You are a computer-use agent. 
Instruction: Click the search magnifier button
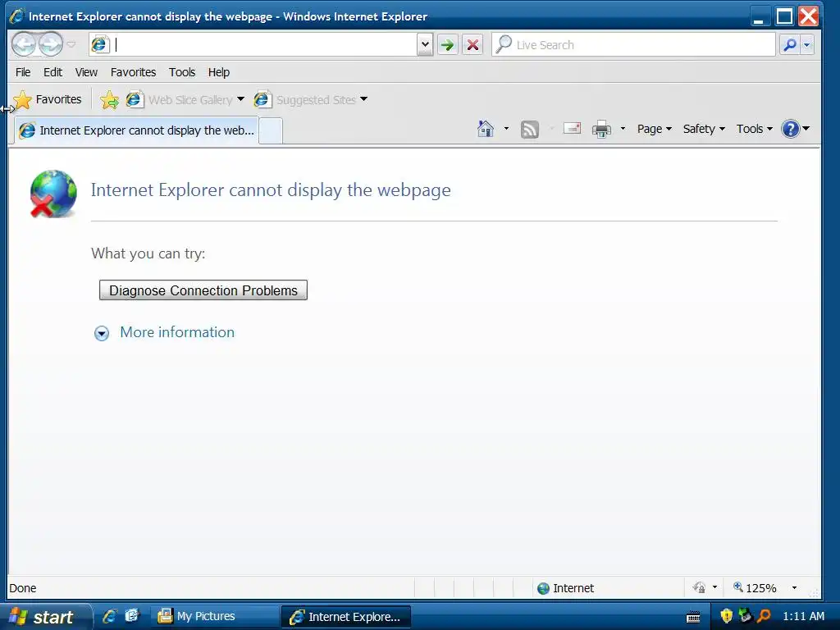point(790,44)
